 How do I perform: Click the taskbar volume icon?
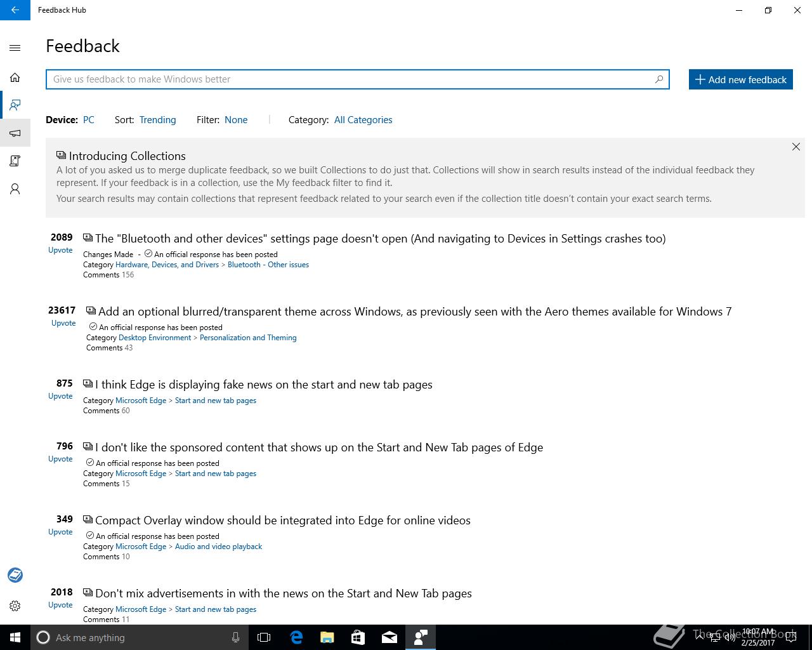tap(730, 637)
